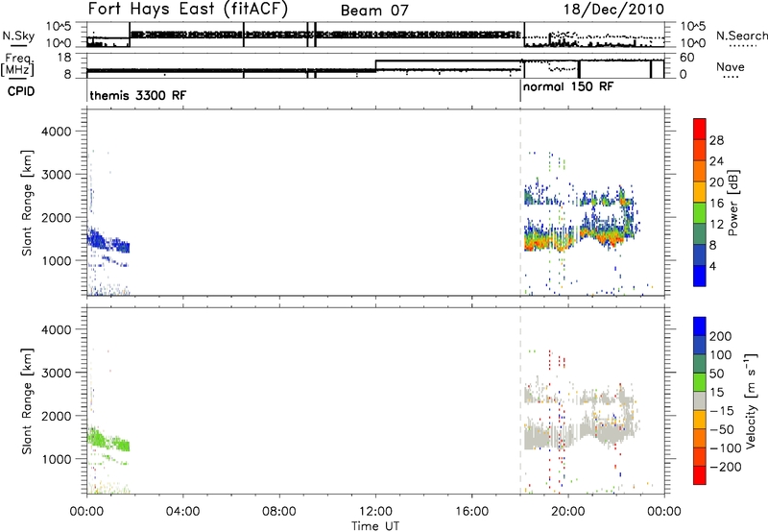Click the 'Slant Range [km]' label of the power panel

coord(27,203)
